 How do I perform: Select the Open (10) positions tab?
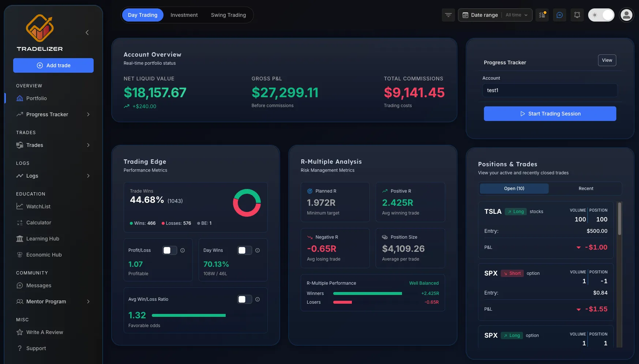point(514,189)
